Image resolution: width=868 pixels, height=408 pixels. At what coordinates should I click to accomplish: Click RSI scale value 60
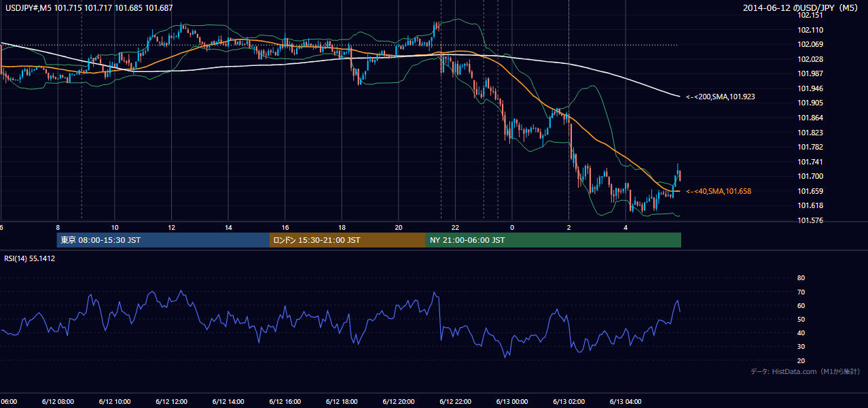click(801, 305)
